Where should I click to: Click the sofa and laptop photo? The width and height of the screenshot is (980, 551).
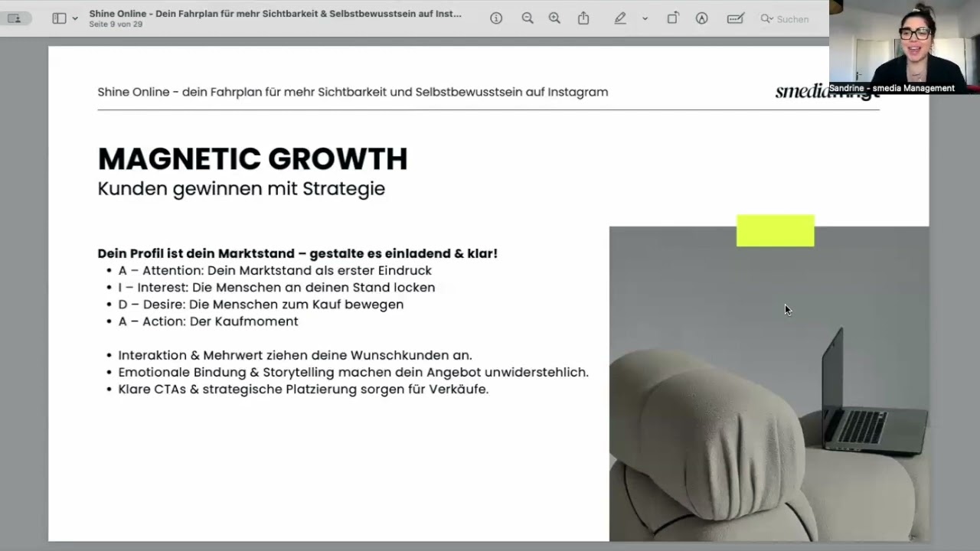click(769, 384)
